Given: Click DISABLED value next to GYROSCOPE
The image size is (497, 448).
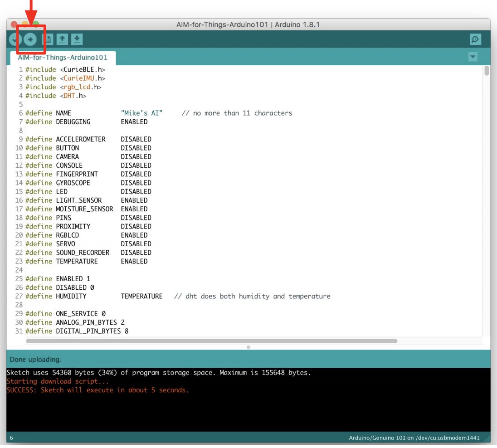Looking at the screenshot, I should coord(136,183).
